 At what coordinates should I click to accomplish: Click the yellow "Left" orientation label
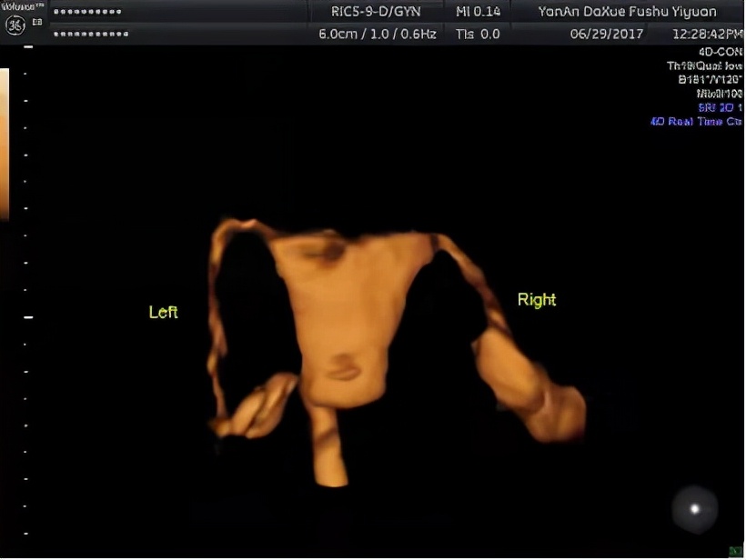click(x=164, y=313)
